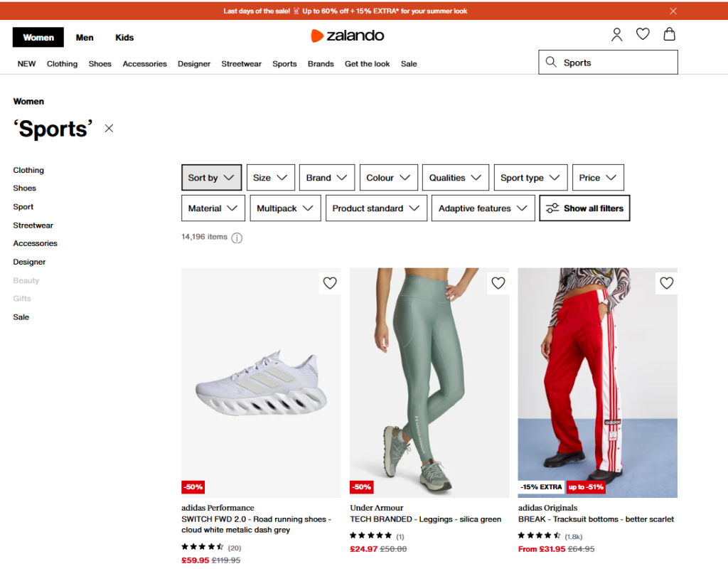This screenshot has height=569, width=728.
Task: Open Brands in the top navigation
Action: (321, 63)
